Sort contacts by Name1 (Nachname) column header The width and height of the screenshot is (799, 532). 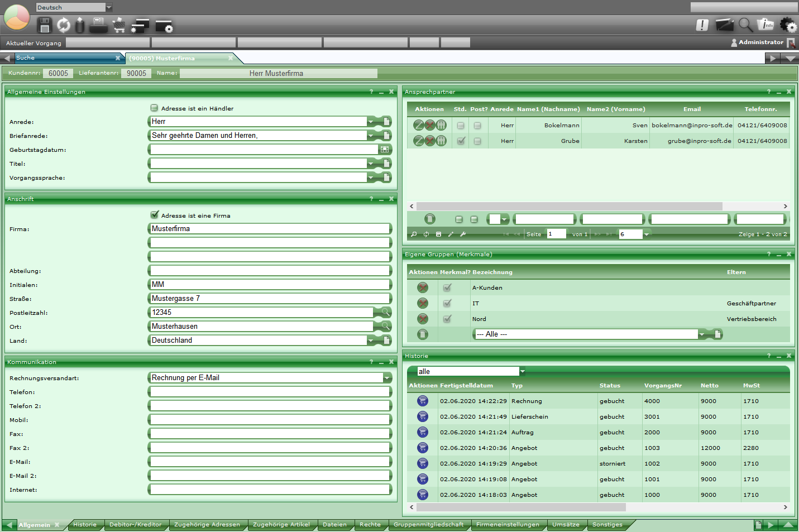pyautogui.click(x=548, y=109)
